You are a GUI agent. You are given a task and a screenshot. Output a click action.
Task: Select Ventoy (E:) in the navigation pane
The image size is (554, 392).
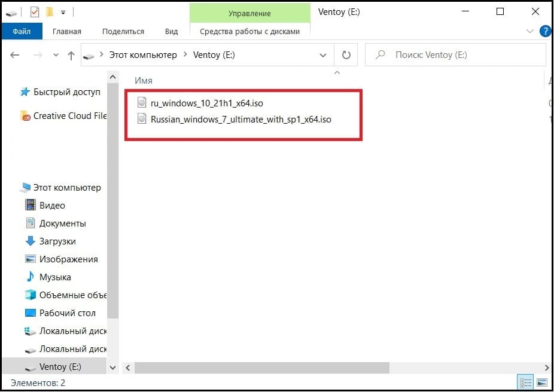click(x=54, y=367)
